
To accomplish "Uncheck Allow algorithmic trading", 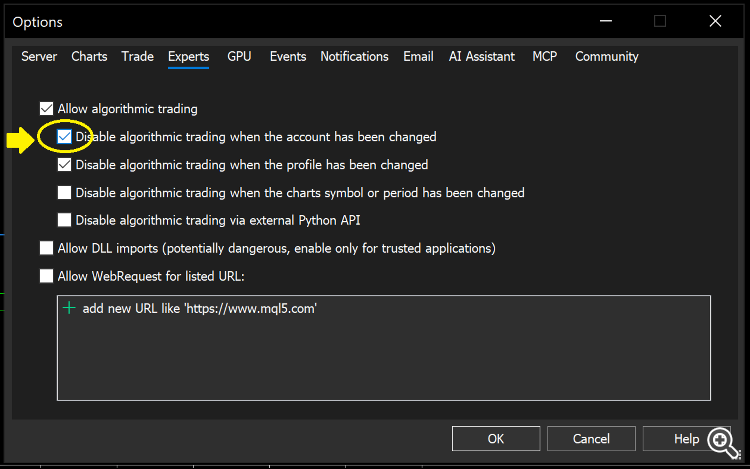I will [x=46, y=109].
